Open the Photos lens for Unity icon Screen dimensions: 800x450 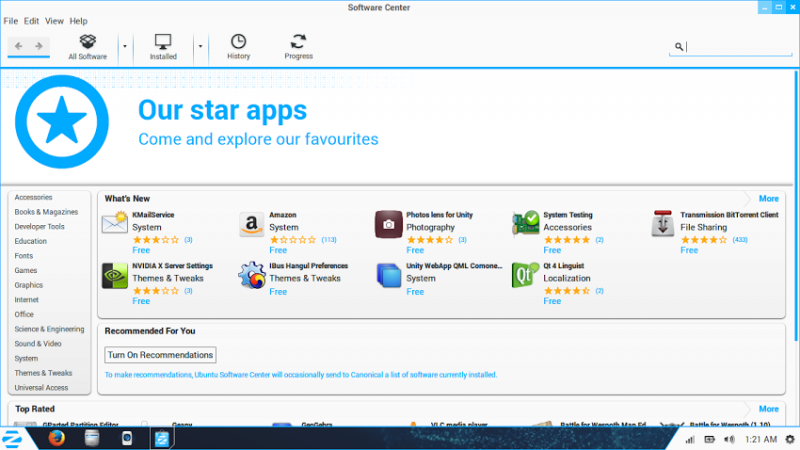click(388, 224)
